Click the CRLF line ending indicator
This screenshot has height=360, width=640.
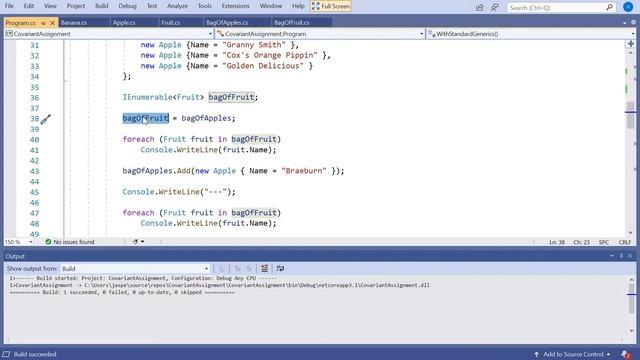point(625,242)
